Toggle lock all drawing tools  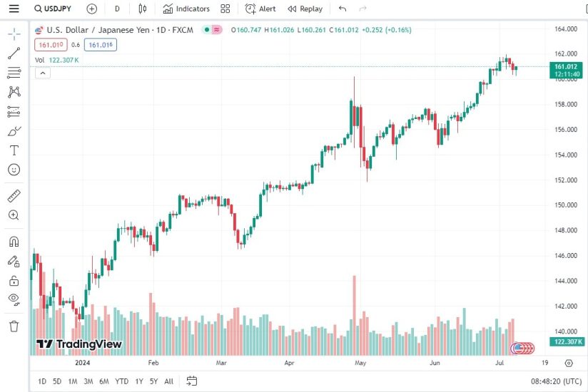[14, 281]
